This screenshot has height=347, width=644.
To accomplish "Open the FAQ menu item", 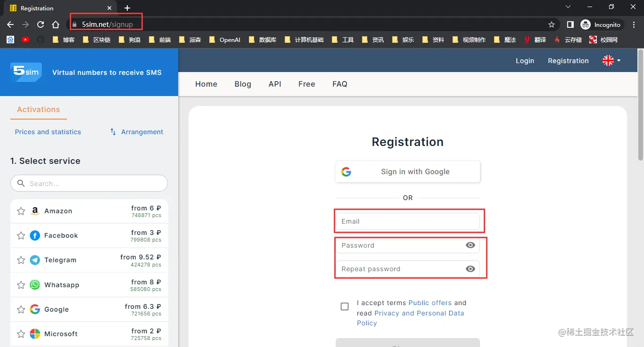I will pos(340,84).
